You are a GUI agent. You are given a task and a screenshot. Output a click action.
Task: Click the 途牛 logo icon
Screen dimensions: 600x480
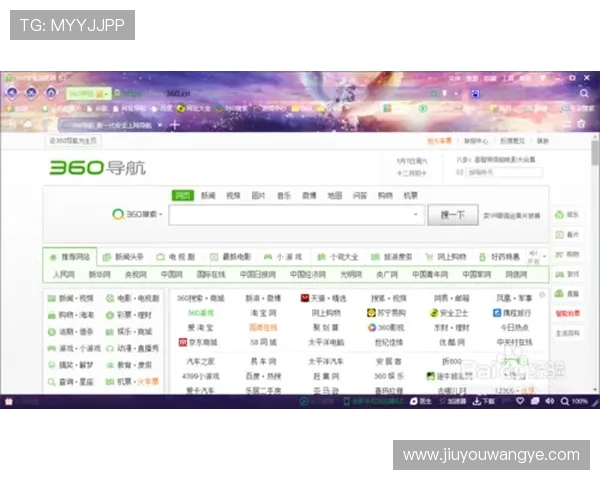click(430, 376)
